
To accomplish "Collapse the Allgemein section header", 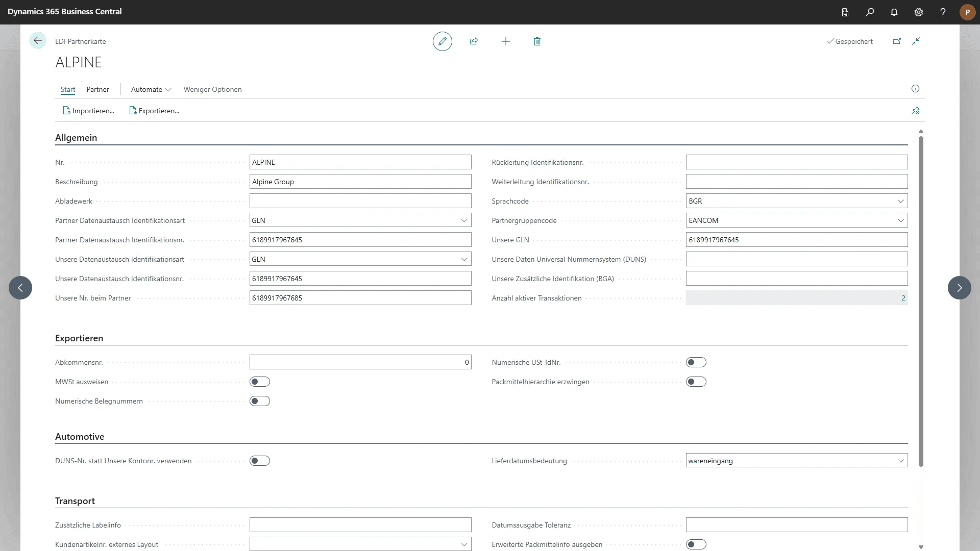I will [x=76, y=138].
